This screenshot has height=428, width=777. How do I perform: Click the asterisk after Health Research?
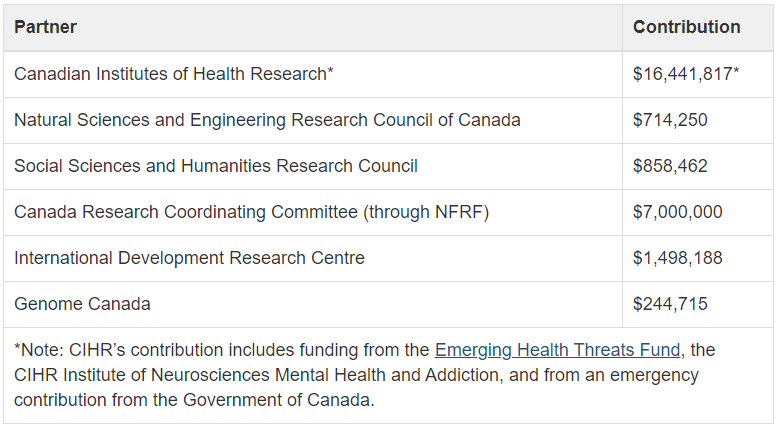coord(331,70)
